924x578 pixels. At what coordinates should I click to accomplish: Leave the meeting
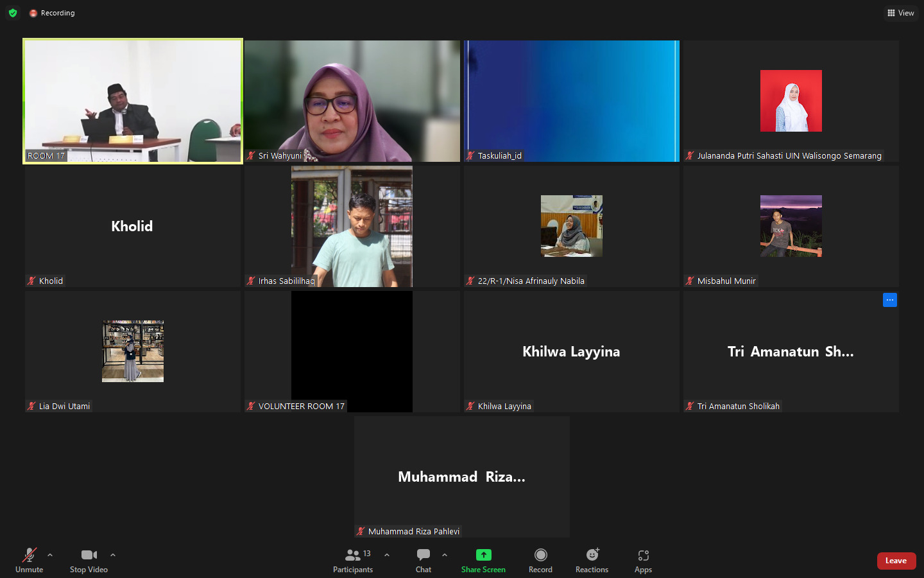(x=896, y=561)
